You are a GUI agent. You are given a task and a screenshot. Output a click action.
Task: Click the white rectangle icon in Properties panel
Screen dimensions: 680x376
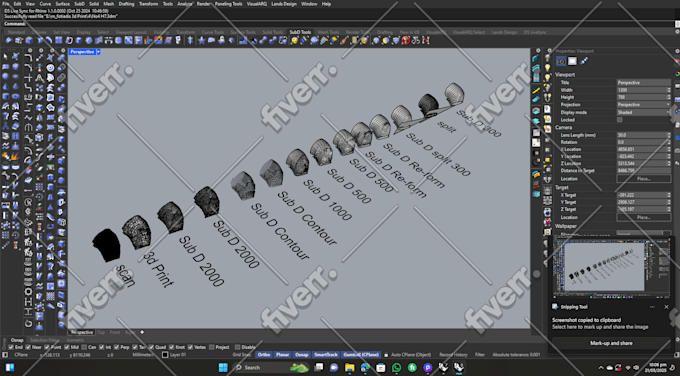(572, 61)
